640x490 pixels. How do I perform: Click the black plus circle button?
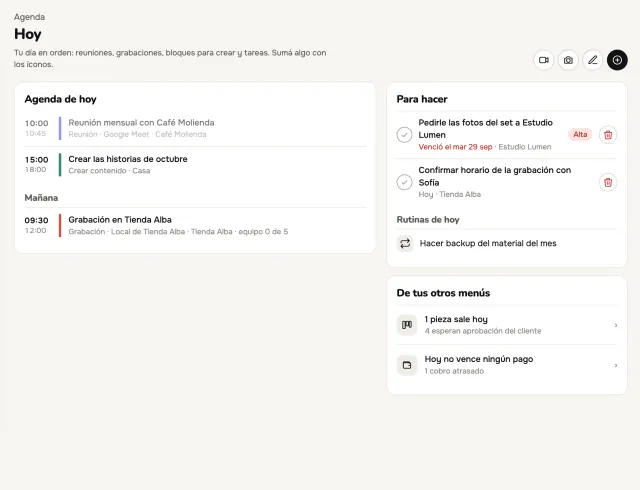pos(617,60)
